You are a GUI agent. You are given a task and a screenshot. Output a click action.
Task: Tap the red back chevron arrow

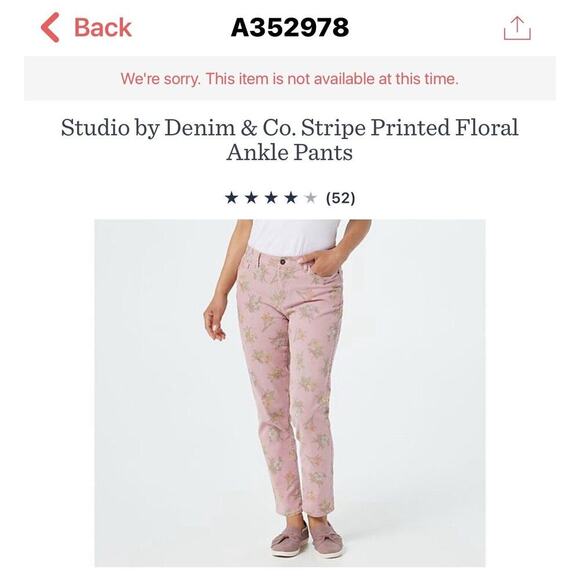[x=50, y=27]
